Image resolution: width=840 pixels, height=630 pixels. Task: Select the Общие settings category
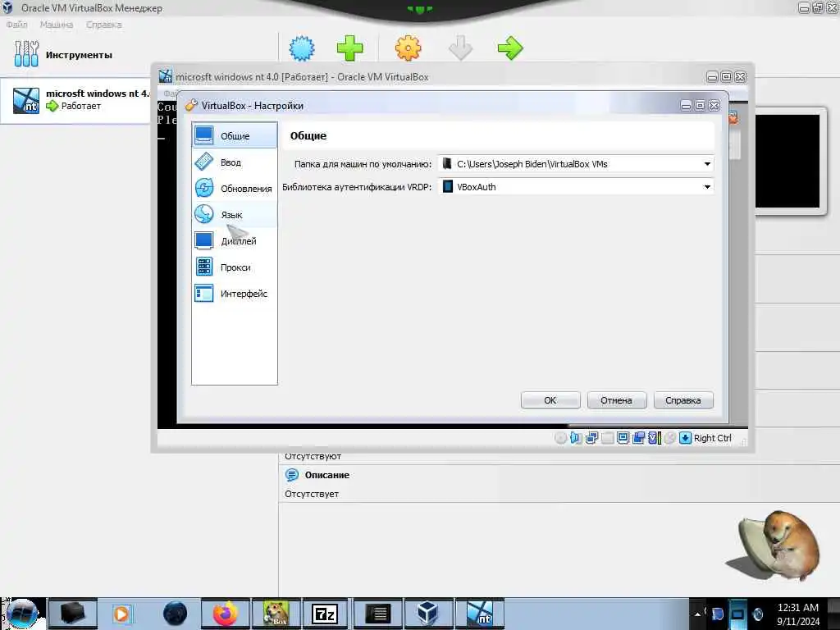(x=234, y=136)
